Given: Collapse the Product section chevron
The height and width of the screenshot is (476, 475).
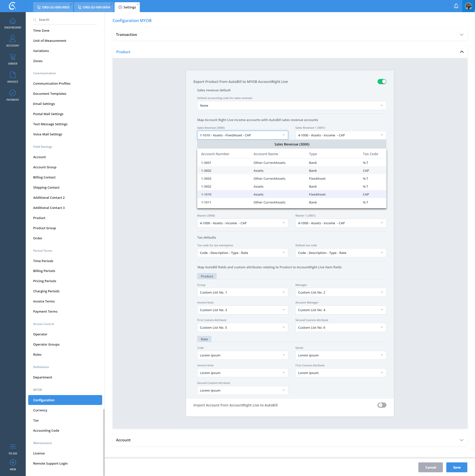Looking at the screenshot, I should coord(461,52).
